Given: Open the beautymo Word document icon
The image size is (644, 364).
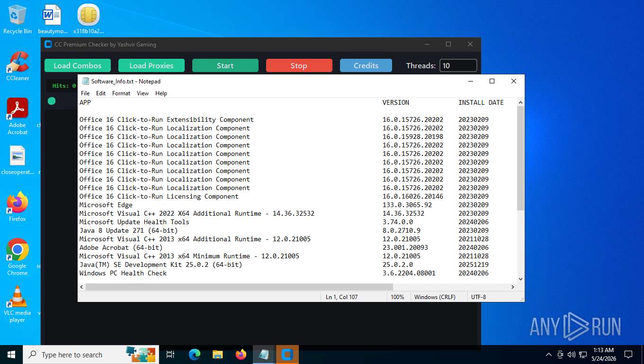Looking at the screenshot, I should tap(53, 19).
